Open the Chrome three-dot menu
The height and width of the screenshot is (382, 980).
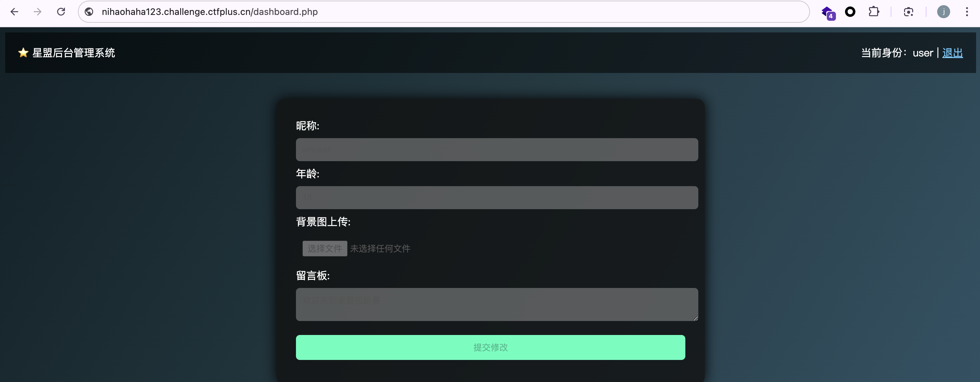pyautogui.click(x=967, y=12)
